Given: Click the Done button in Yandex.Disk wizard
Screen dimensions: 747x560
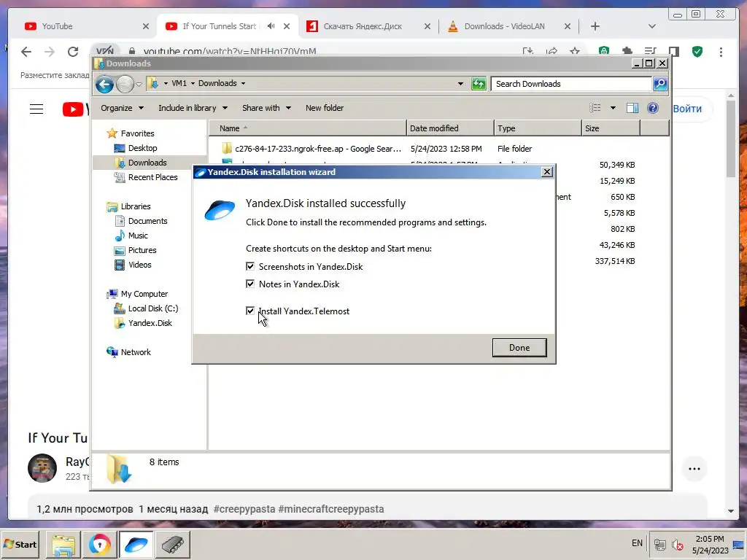Looking at the screenshot, I should click(519, 348).
